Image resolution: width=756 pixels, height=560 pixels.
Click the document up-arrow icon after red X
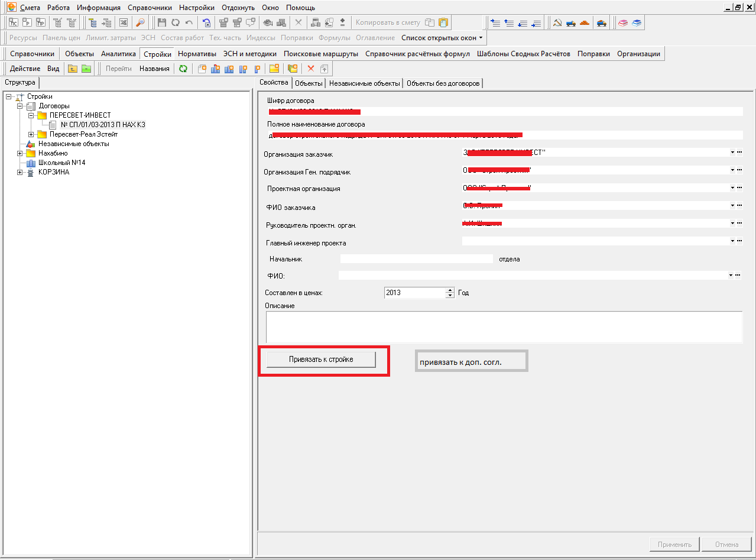(x=324, y=69)
